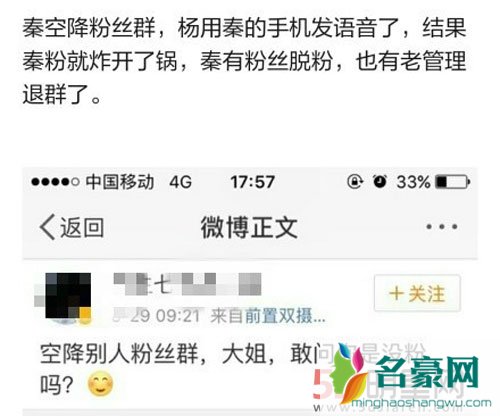The height and width of the screenshot is (416, 500).
Task: Open the pixelated profile avatar
Action: 68,296
